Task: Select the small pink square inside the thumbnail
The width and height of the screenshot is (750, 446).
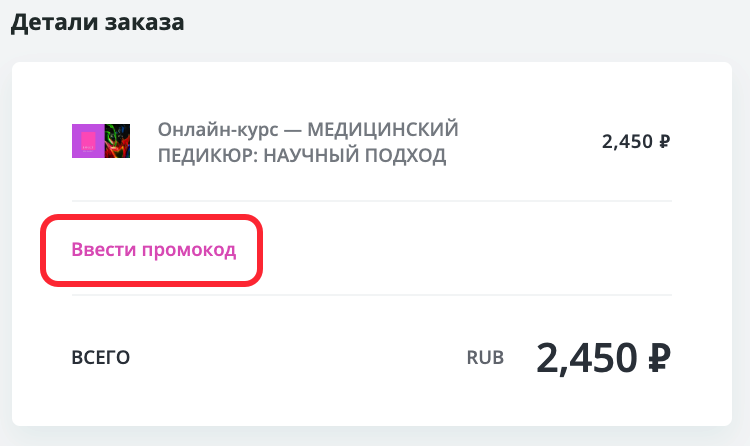Action: click(88, 142)
